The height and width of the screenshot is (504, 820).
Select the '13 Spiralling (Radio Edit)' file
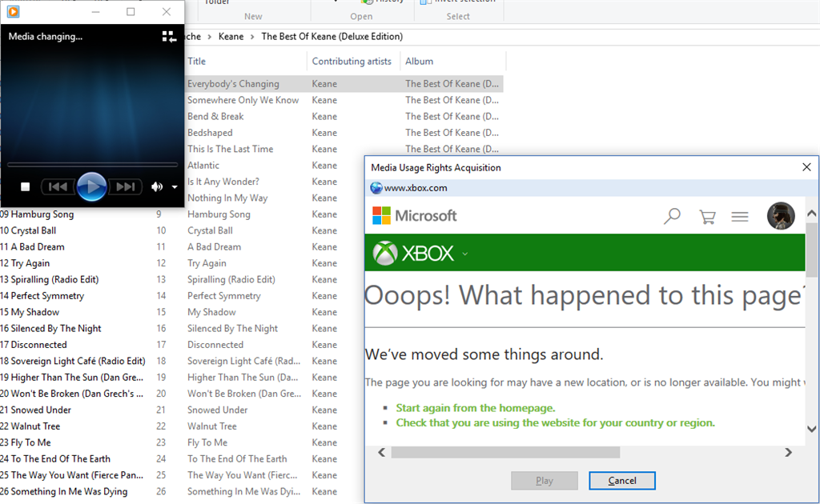click(49, 279)
